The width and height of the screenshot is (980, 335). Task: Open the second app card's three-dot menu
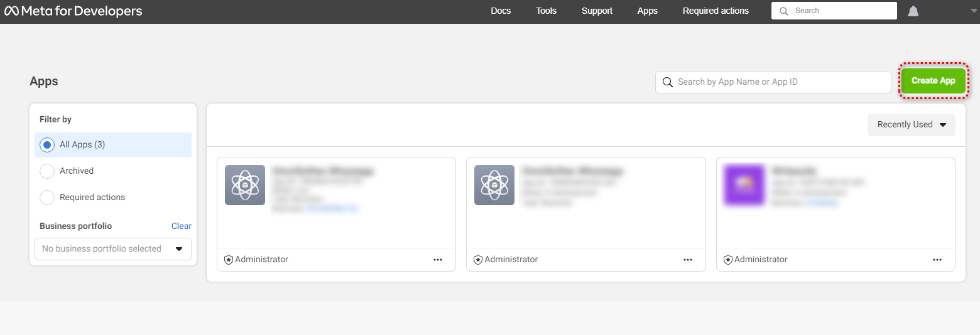coord(688,260)
